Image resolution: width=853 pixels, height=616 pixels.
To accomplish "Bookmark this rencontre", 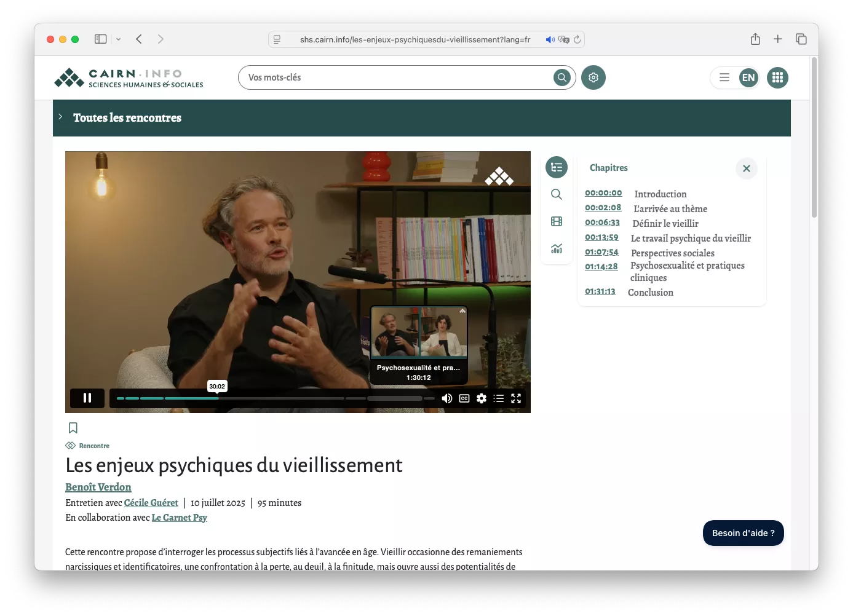I will tap(73, 428).
